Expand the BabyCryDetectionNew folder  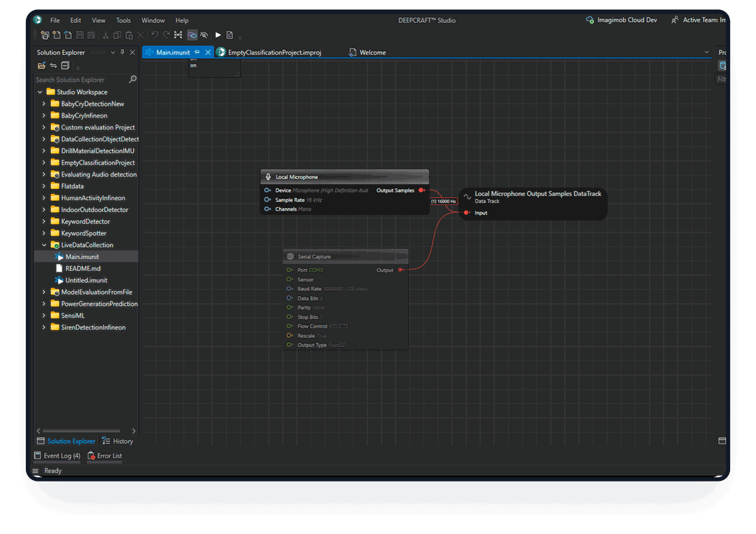(x=44, y=104)
